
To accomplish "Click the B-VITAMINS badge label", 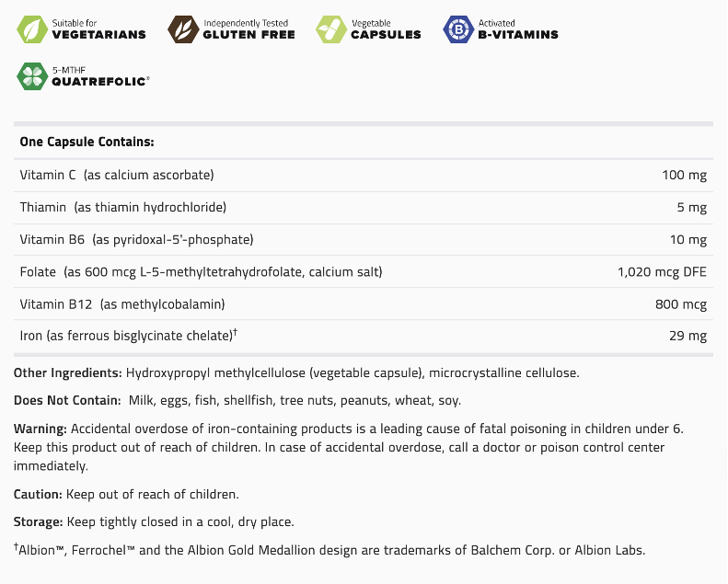I will (518, 35).
